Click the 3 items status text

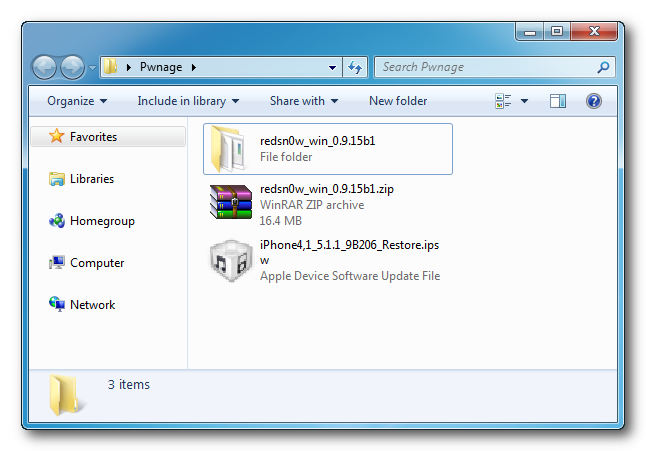129,384
